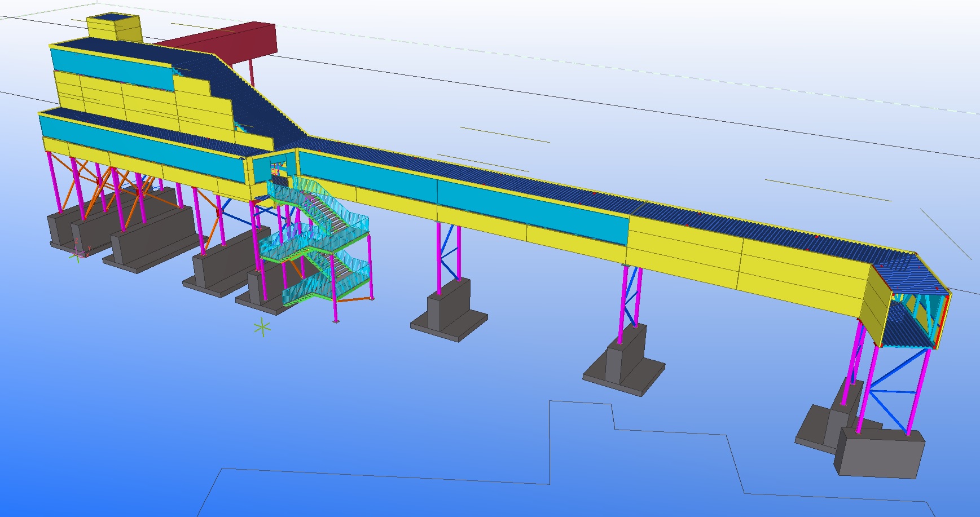Click the coordinate axis origin marker
Screen dimensions: 980x517
(x=77, y=255)
